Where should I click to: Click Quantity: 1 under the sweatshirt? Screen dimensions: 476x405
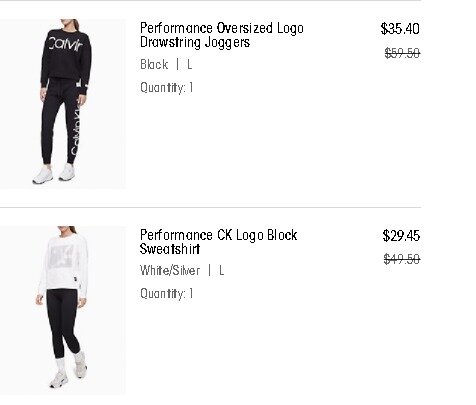point(167,294)
